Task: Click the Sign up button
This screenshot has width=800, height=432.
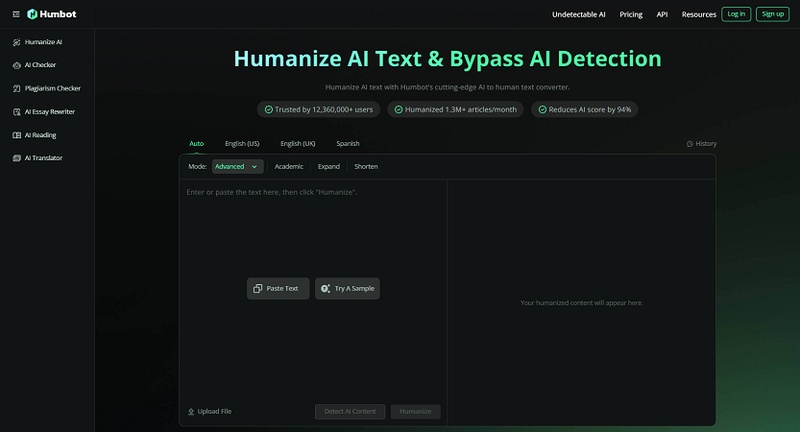Action: coord(772,14)
